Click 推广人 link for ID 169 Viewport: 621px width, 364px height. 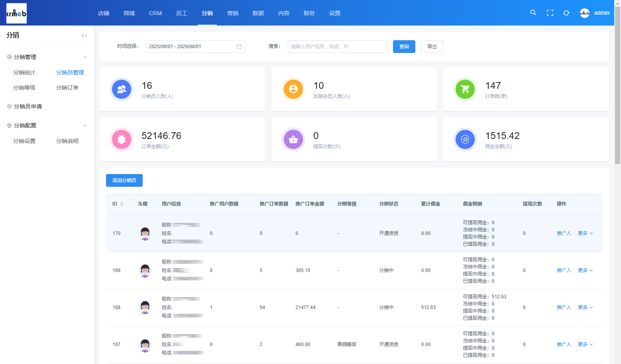coord(564,270)
